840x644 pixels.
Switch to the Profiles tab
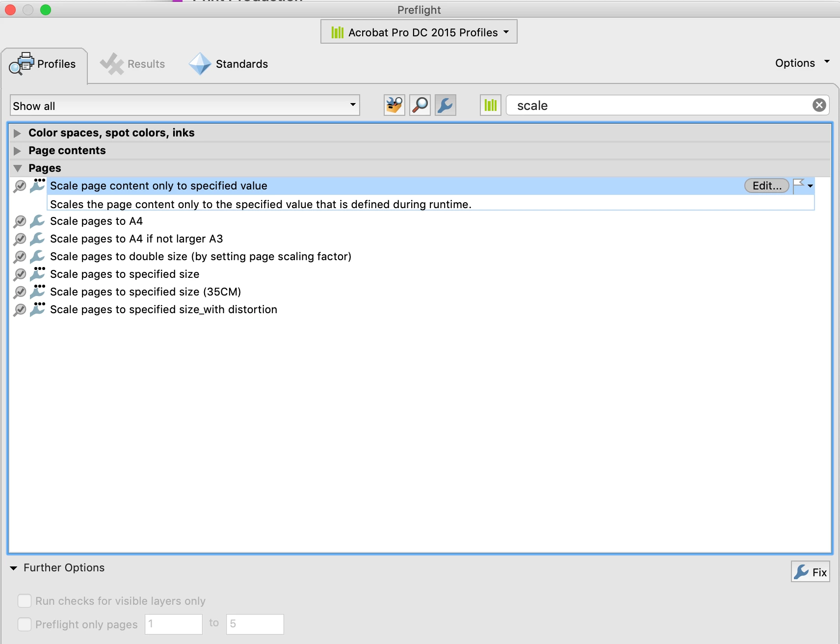click(x=44, y=66)
